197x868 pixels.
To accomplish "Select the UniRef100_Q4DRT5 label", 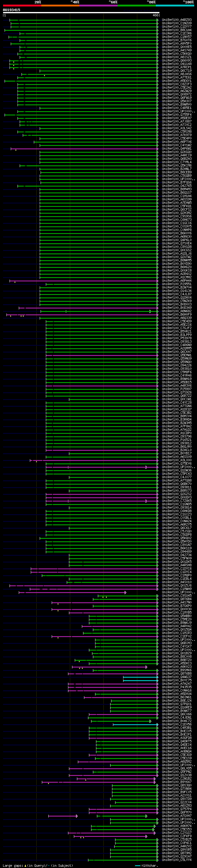I will (176, 741).
